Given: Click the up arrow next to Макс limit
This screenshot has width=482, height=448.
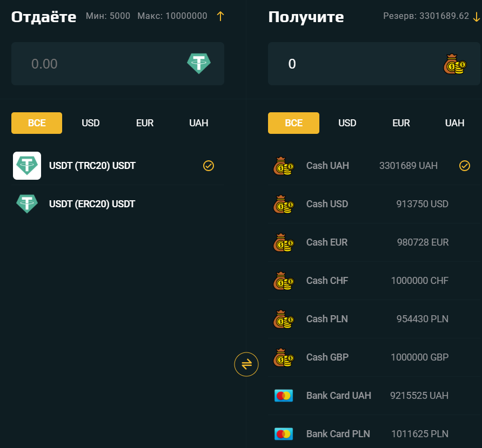Looking at the screenshot, I should (x=220, y=16).
